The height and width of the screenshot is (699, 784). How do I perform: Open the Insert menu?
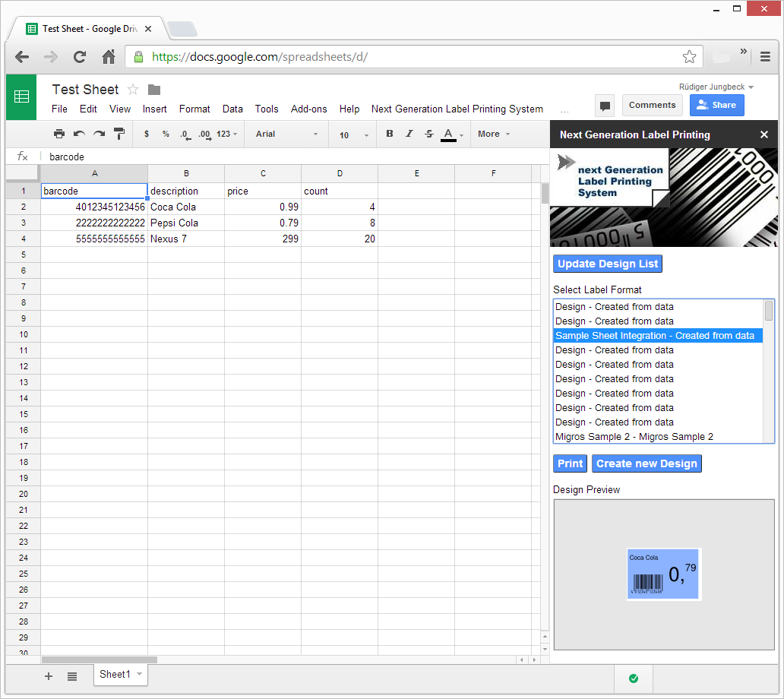pyautogui.click(x=154, y=109)
